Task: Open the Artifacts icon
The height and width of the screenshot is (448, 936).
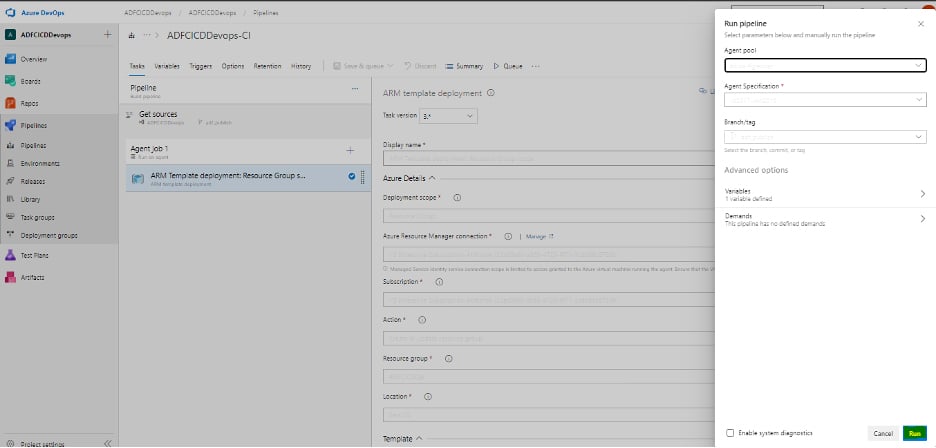Action: pyautogui.click(x=10, y=277)
